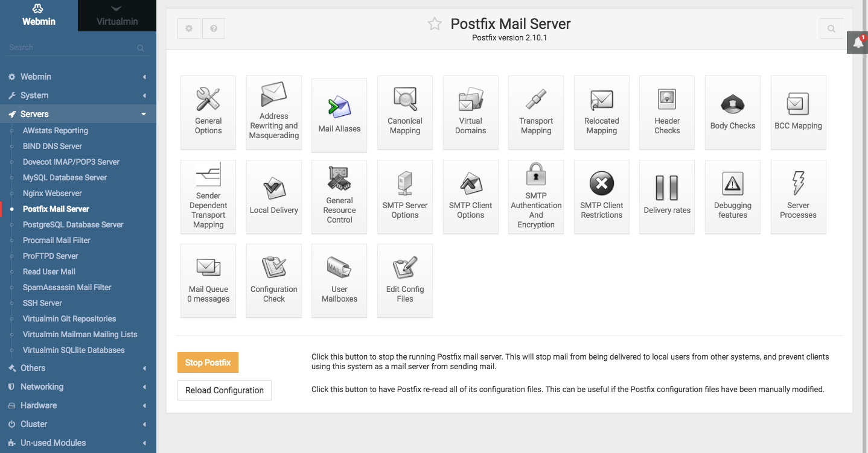The width and height of the screenshot is (868, 453).
Task: Expand the Networking sidebar category
Action: [x=78, y=387]
